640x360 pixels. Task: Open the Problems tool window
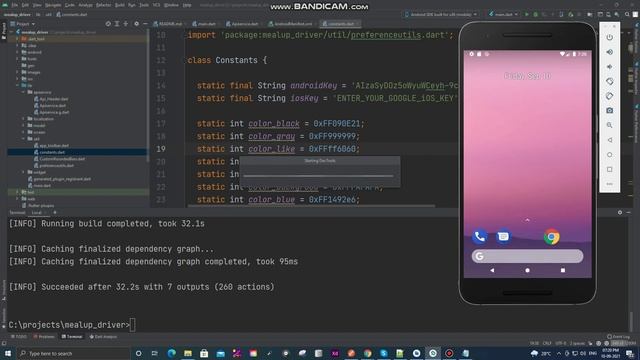tap(44, 337)
